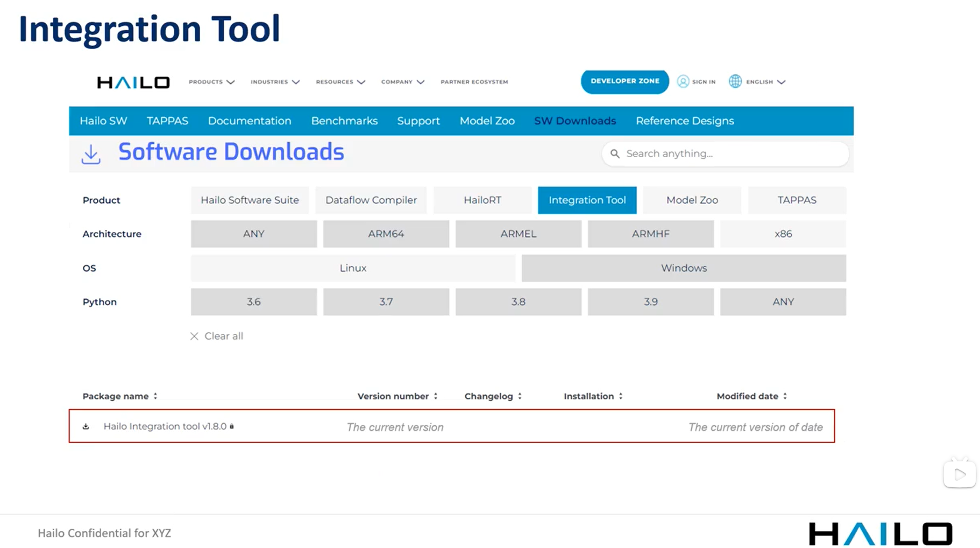Screen dimensions: 980x548
Task: Select Python 3.7 filter
Action: [x=386, y=302]
